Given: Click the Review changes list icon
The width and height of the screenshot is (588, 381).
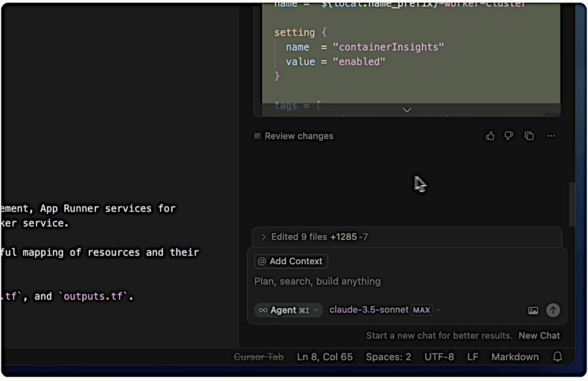Looking at the screenshot, I should tap(258, 136).
